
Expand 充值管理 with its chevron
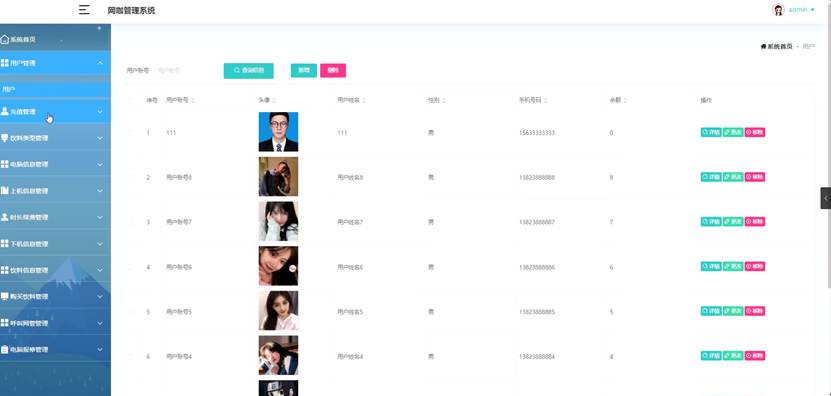100,112
